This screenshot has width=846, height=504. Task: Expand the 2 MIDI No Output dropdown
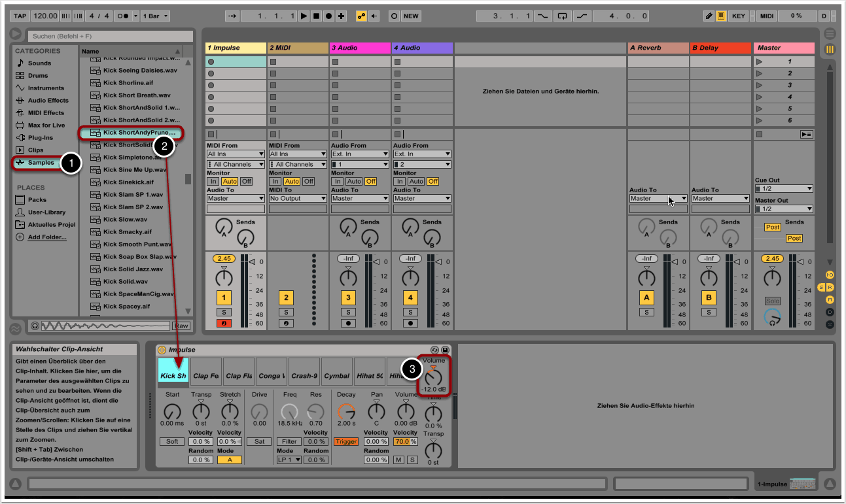coord(297,199)
